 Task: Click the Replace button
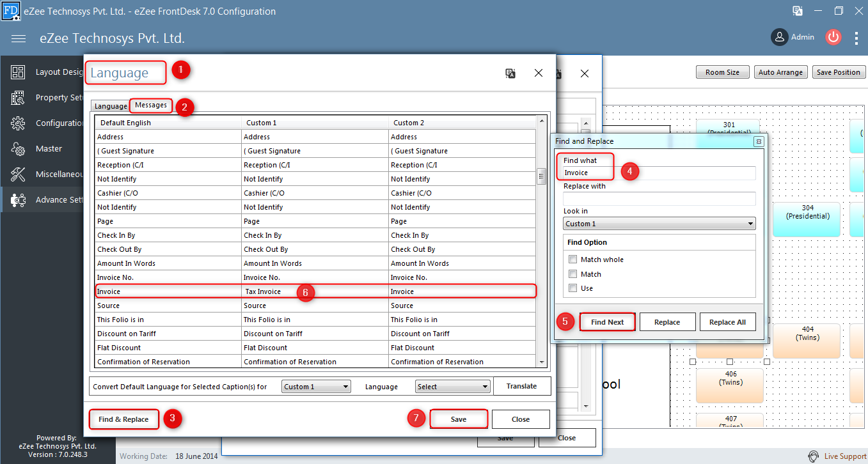pyautogui.click(x=667, y=322)
